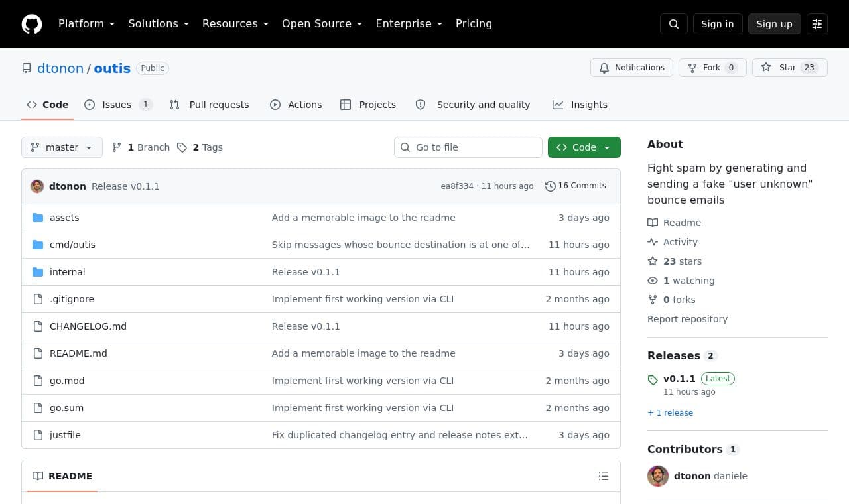Switch to the Insights tab
The height and width of the screenshot is (504, 849).
pyautogui.click(x=580, y=105)
